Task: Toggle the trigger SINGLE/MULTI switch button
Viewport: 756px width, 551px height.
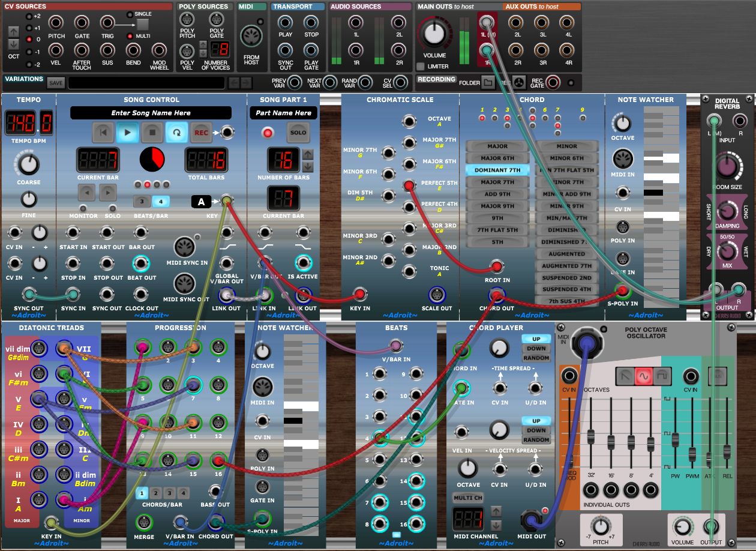Action: (x=142, y=25)
